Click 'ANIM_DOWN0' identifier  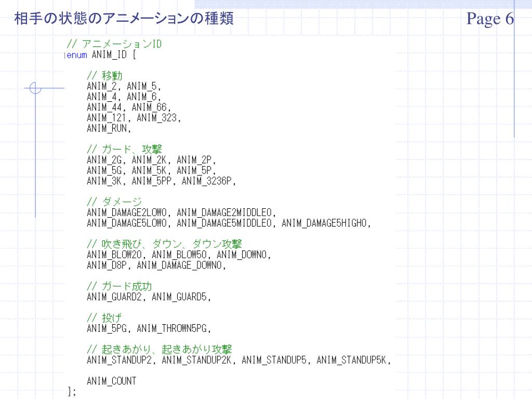click(x=242, y=255)
